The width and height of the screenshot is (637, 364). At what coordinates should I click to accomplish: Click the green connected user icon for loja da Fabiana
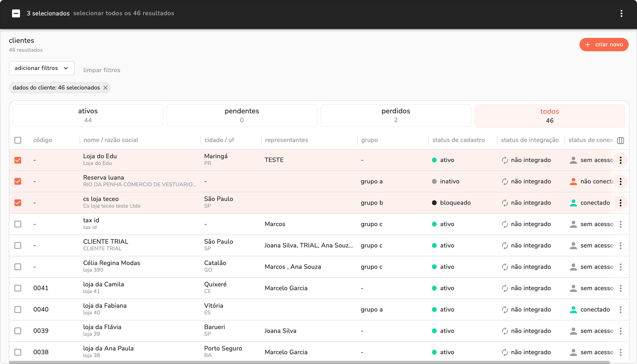click(x=573, y=310)
